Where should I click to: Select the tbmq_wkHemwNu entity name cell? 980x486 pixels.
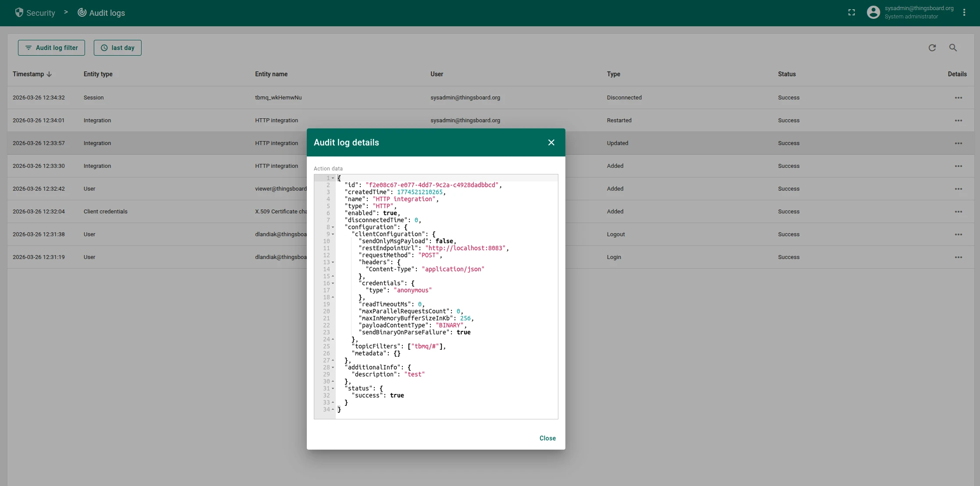278,98
